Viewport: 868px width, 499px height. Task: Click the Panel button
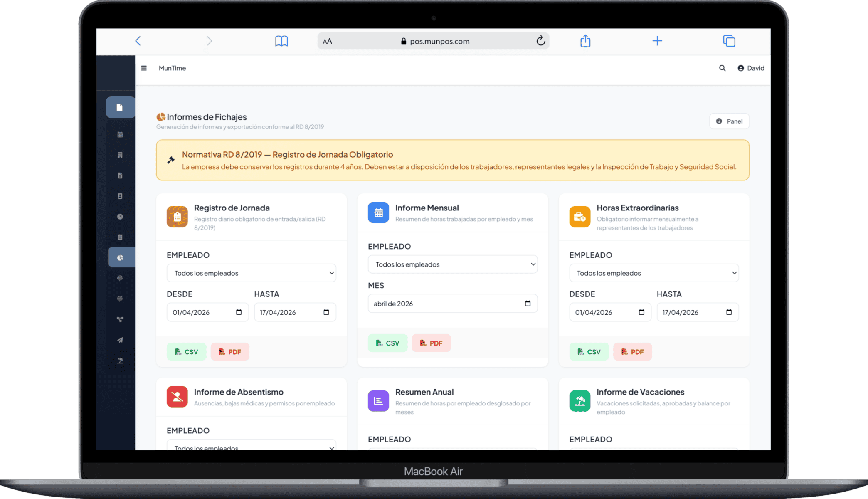[729, 121]
